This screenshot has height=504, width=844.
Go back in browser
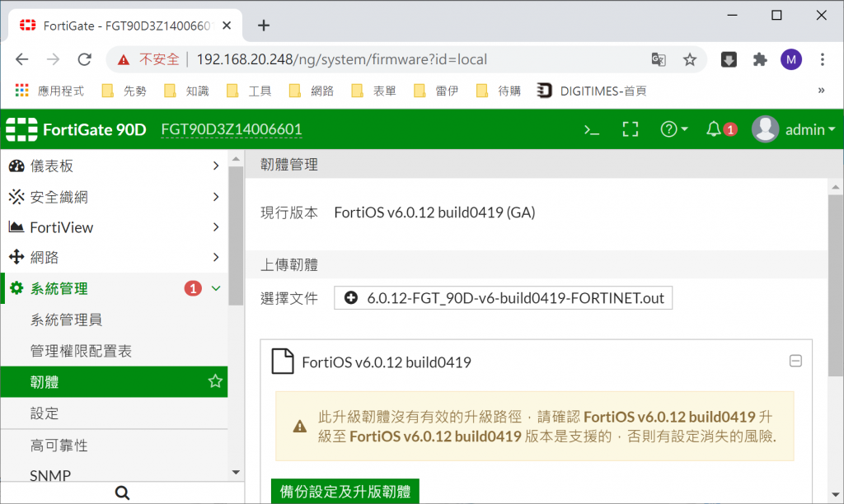(22, 59)
